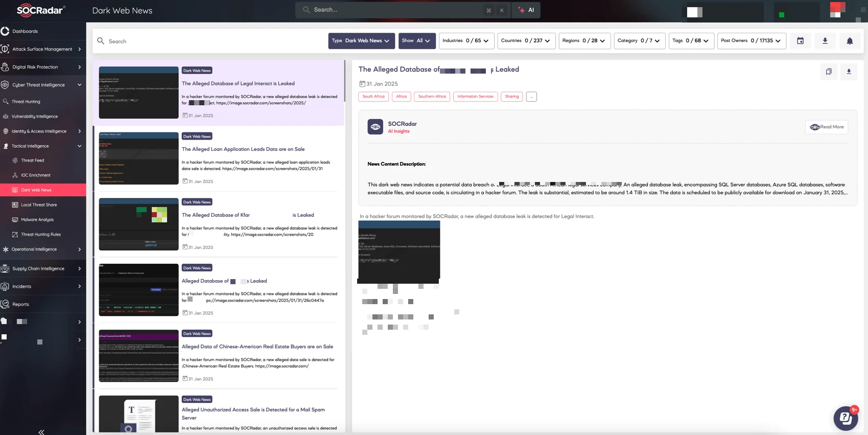This screenshot has width=868, height=435.
Task: Expand more tags with ellipsis button
Action: (531, 97)
